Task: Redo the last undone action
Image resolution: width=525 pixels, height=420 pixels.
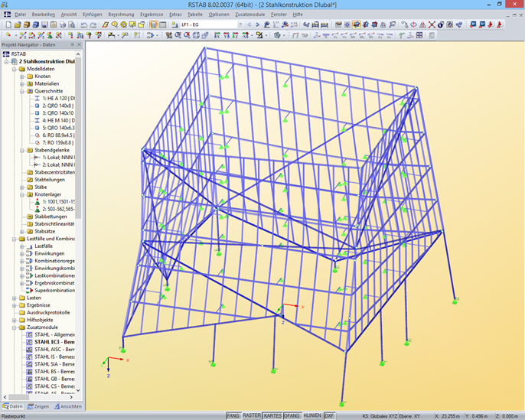Action: point(93,24)
